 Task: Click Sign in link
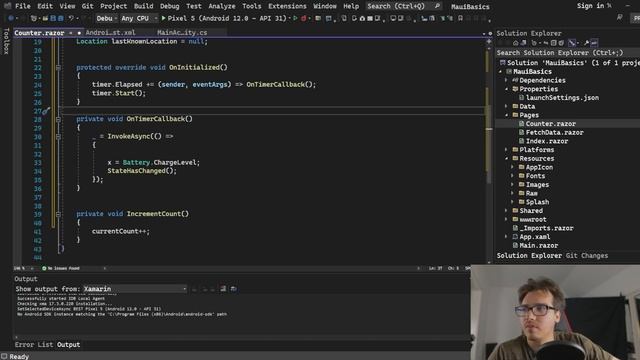(590, 6)
